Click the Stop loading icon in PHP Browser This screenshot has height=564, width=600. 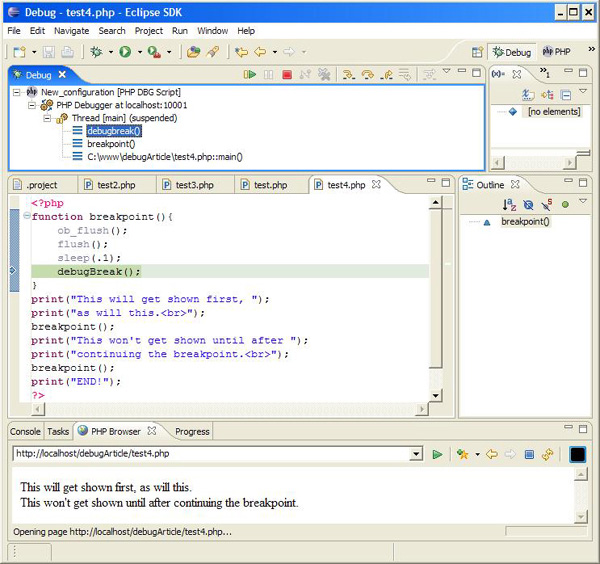pos(529,455)
